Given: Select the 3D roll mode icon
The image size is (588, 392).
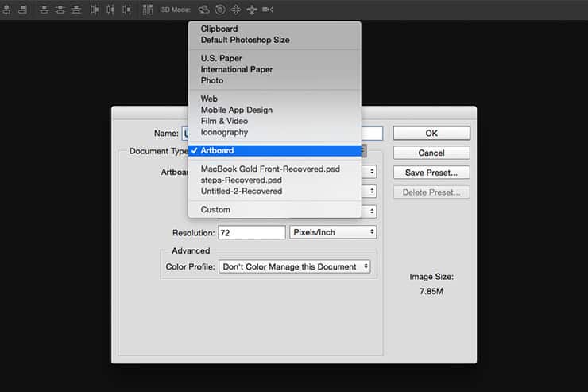Looking at the screenshot, I should pos(220,10).
